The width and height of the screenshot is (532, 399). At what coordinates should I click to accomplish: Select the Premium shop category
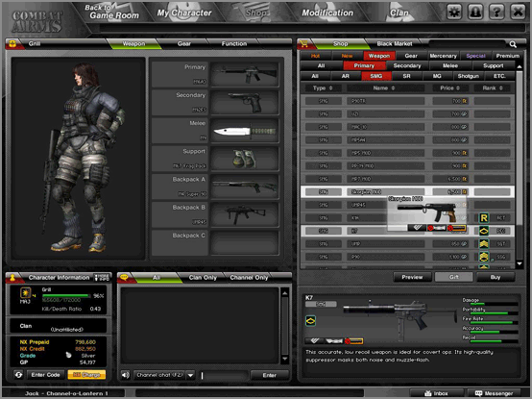(x=508, y=56)
